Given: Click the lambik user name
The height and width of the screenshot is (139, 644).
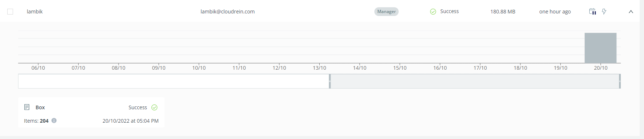Looking at the screenshot, I should click(35, 12).
